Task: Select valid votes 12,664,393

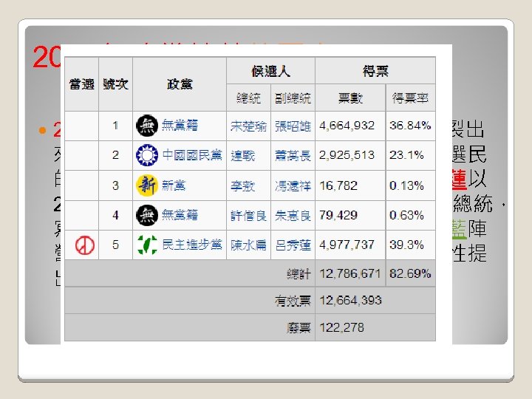Action: click(350, 301)
